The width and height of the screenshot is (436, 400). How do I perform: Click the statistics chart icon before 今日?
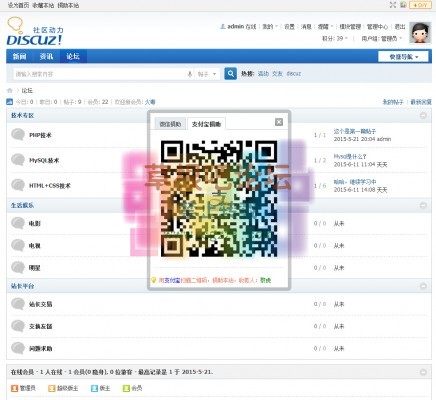click(x=10, y=102)
